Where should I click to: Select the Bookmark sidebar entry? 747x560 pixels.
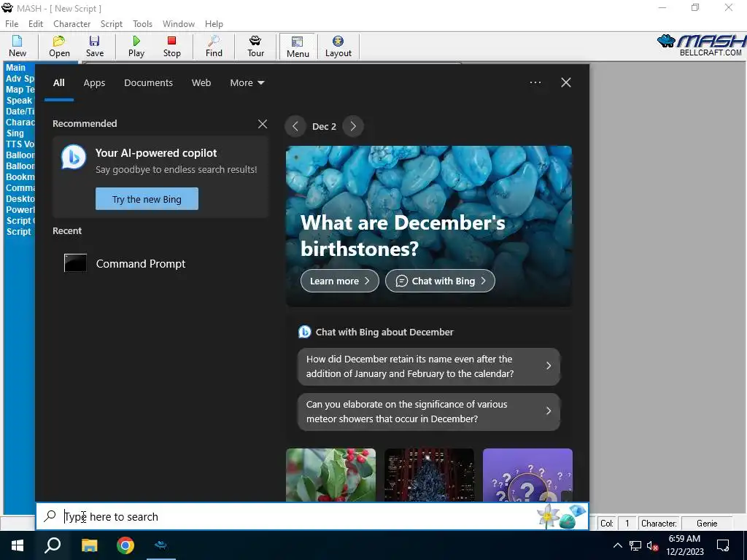point(20,177)
